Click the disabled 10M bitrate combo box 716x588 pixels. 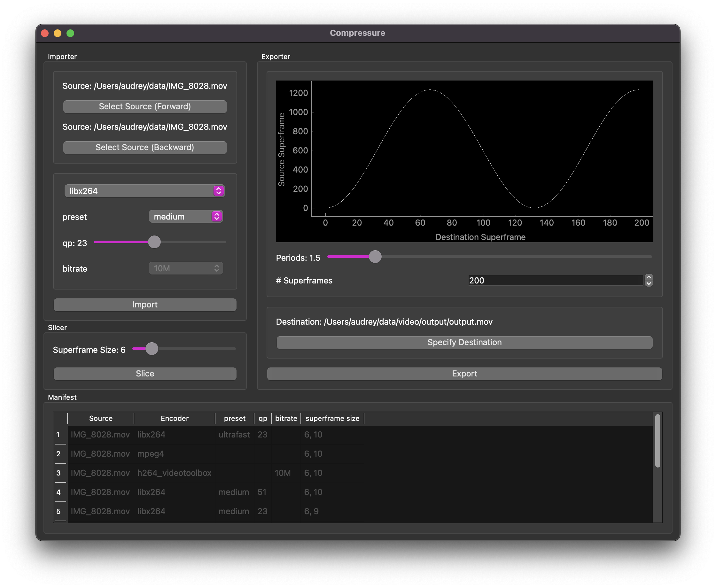point(186,269)
